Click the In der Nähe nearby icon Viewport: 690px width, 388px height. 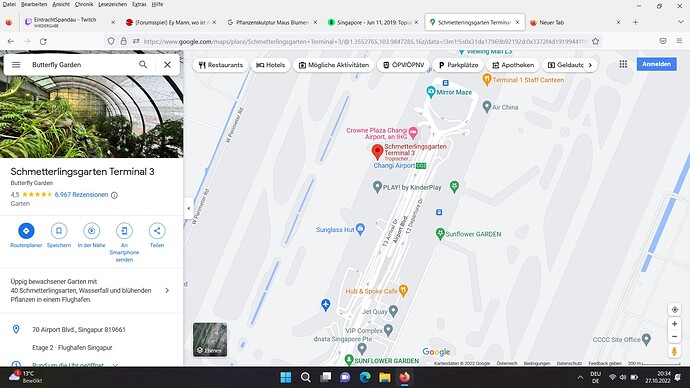pos(92,231)
